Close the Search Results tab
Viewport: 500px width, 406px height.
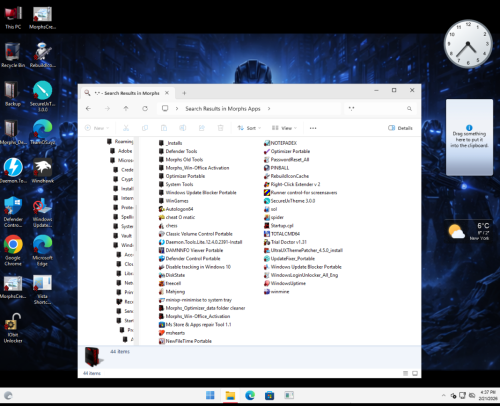coord(167,93)
